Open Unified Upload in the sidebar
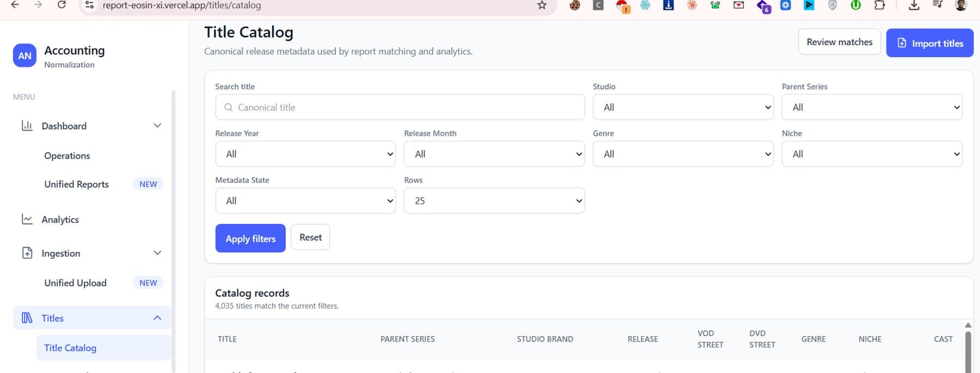 tap(75, 283)
